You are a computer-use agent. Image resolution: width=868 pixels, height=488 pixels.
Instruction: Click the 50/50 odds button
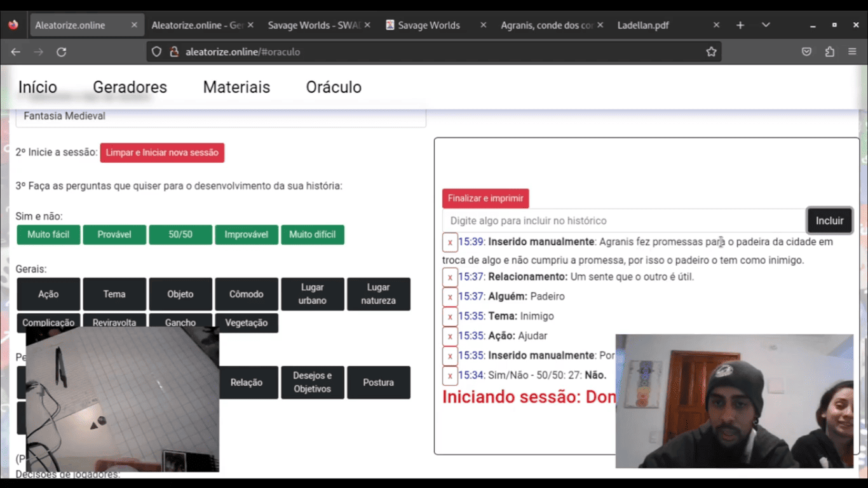click(x=180, y=234)
